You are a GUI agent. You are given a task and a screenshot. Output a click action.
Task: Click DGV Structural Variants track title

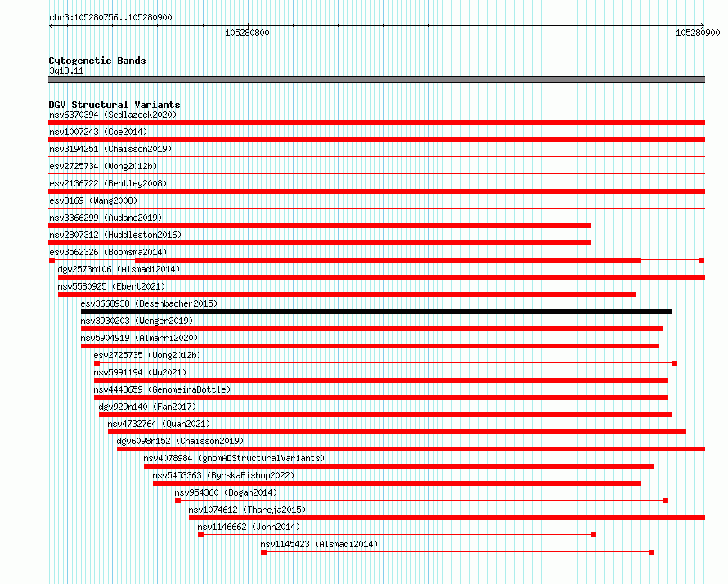pyautogui.click(x=115, y=105)
